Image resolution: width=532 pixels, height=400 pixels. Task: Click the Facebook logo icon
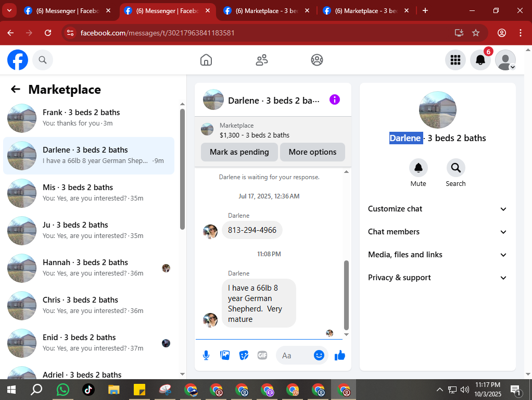[18, 60]
